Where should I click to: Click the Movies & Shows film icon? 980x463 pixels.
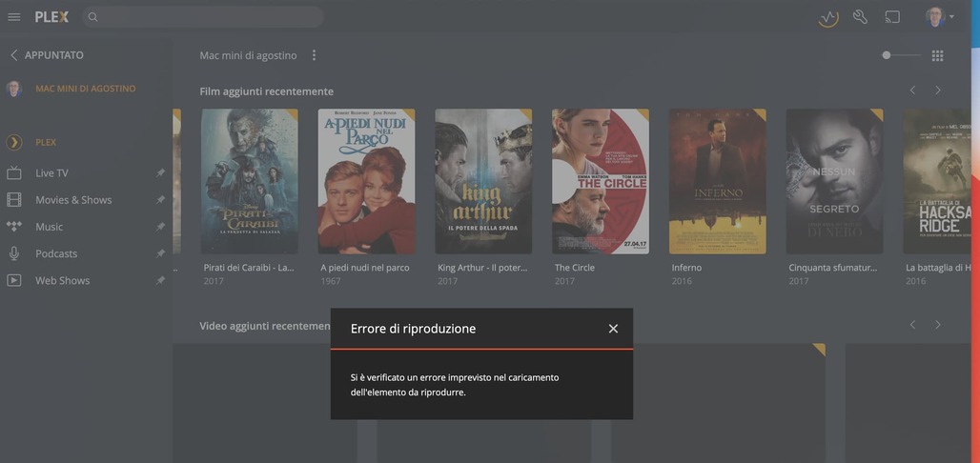(x=13, y=200)
